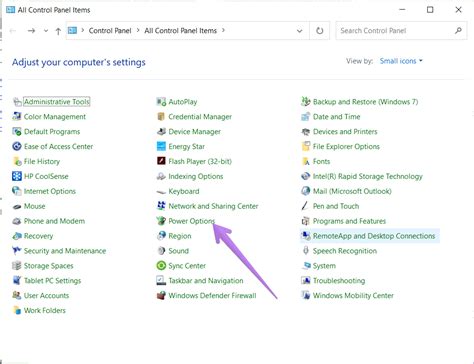Screen dimensions: 474x364
Task: Click the Indexing Options icon
Action: coord(161,176)
